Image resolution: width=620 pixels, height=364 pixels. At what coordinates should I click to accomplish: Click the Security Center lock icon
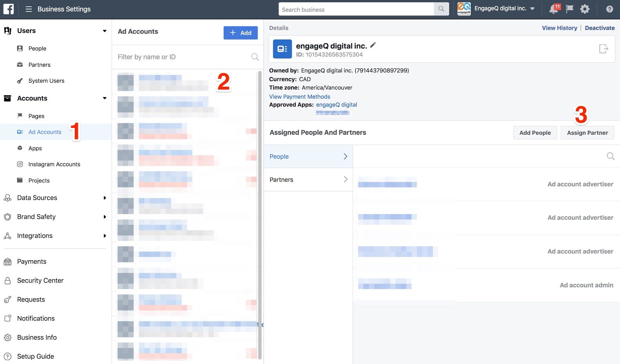click(7, 281)
